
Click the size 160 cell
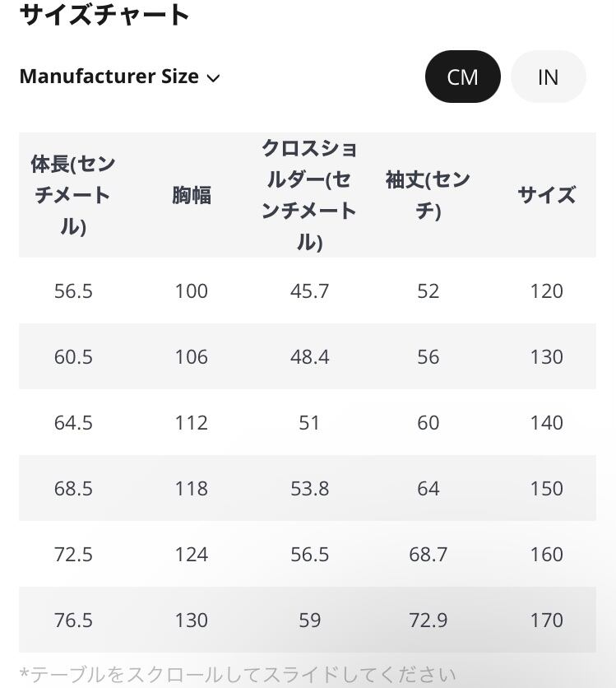[546, 554]
